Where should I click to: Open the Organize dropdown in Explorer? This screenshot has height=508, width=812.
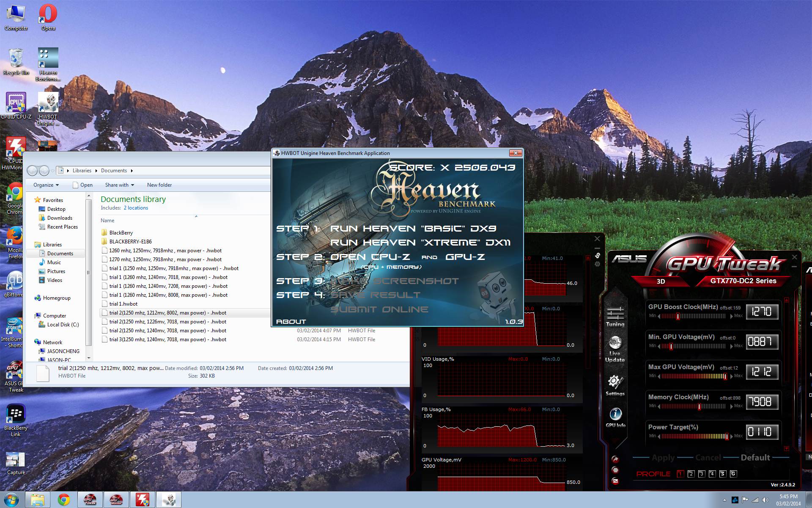pos(46,185)
